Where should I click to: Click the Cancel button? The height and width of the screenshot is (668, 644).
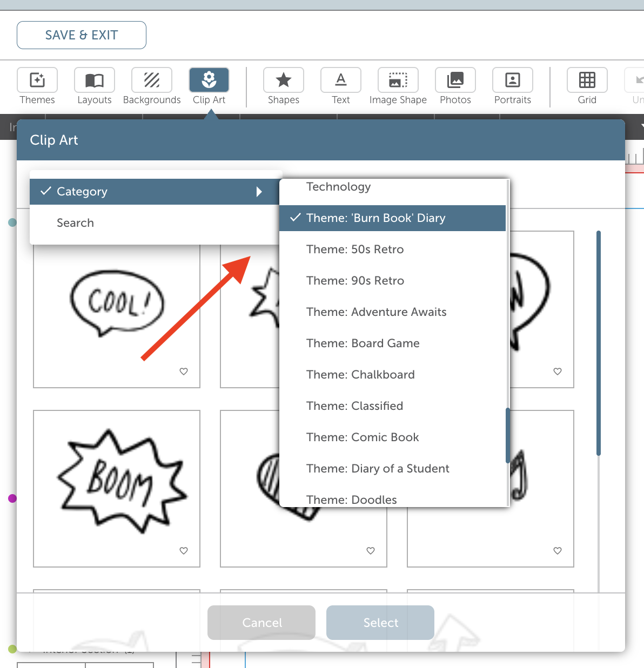coord(261,623)
